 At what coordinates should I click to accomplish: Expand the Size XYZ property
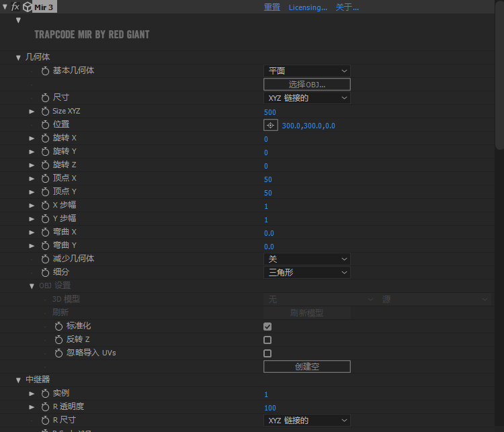pos(32,112)
